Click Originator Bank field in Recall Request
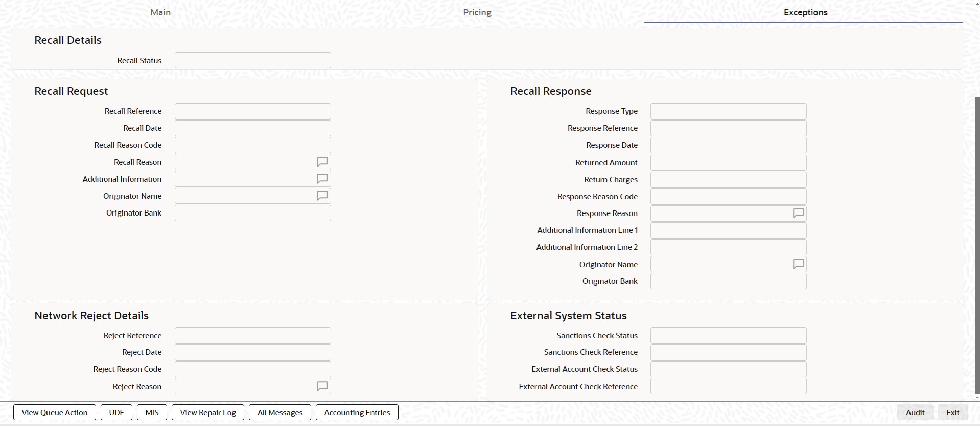This screenshot has width=980, height=427. pyautogui.click(x=253, y=213)
